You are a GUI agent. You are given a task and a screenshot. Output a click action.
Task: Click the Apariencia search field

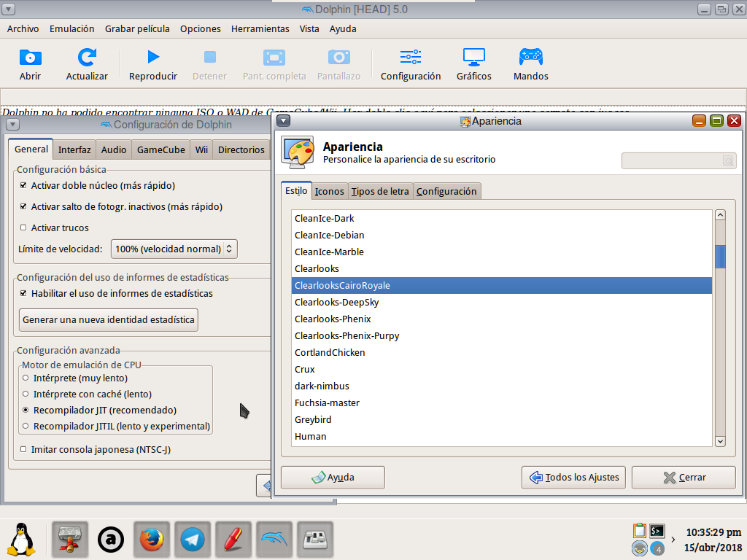(x=679, y=160)
